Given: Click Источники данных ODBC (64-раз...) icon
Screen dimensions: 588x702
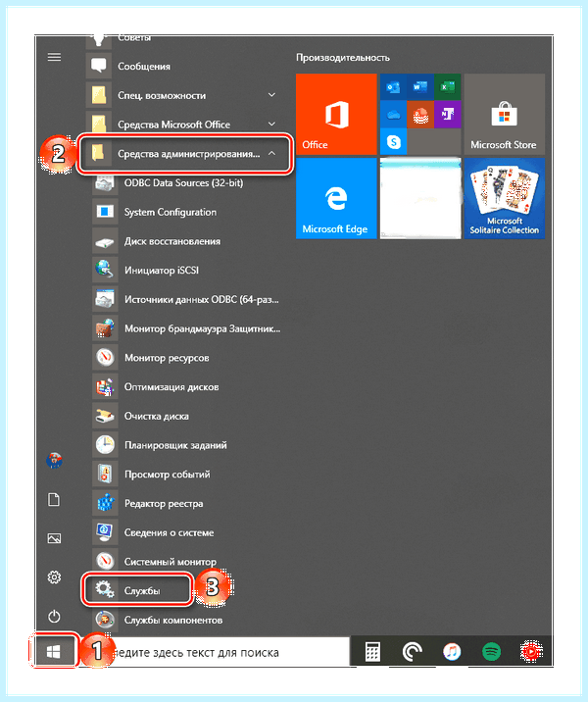Looking at the screenshot, I should point(105,299).
